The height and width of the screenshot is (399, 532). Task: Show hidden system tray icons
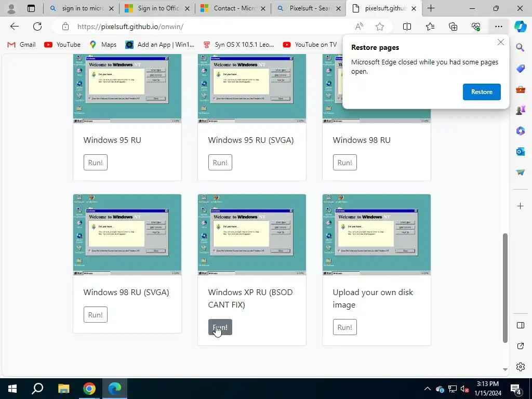pyautogui.click(x=428, y=389)
